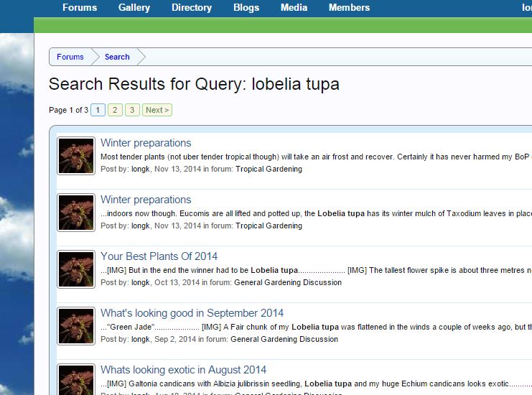Image resolution: width=532 pixels, height=395 pixels.
Task: Open Whats looking exotic in August 2014
Action: (183, 370)
